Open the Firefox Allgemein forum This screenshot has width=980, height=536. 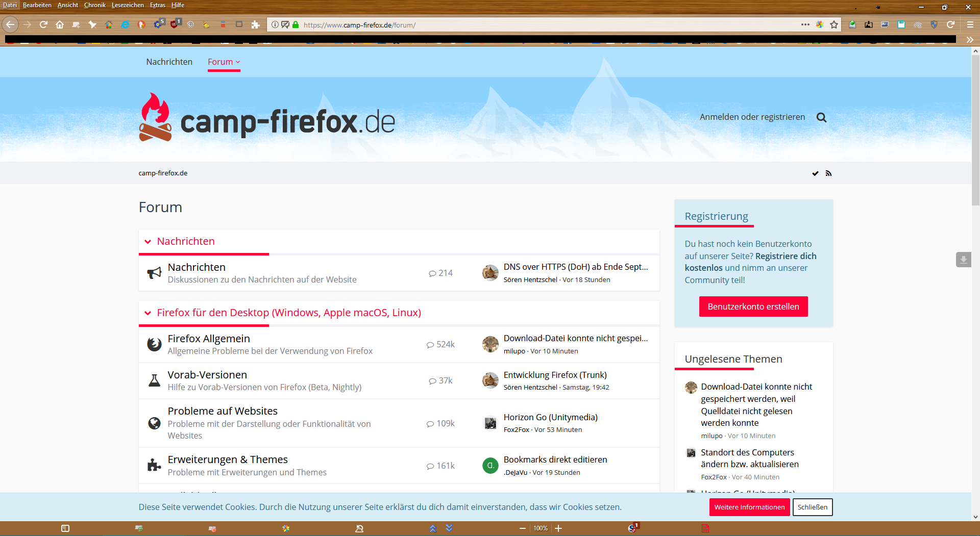(x=209, y=339)
